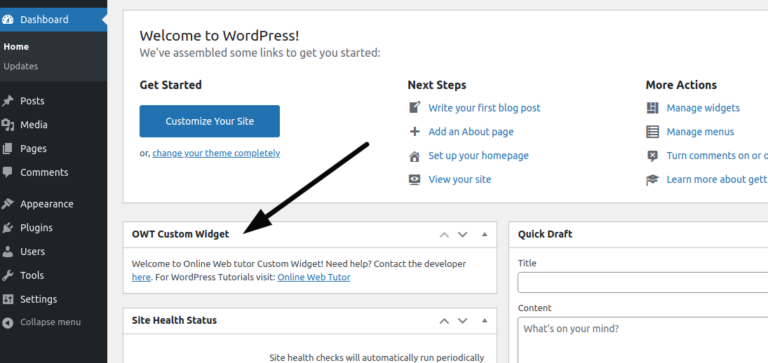Open the Add an About page link
768x363 pixels.
[471, 132]
